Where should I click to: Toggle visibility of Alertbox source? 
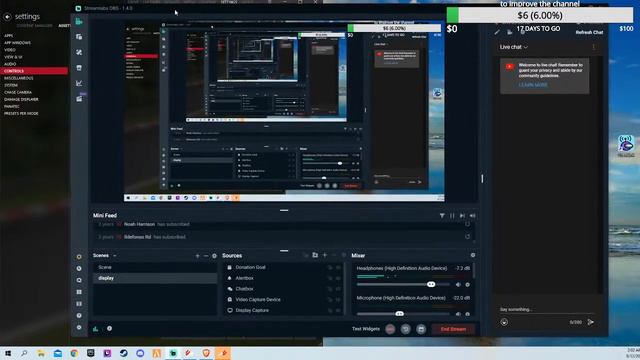click(338, 278)
